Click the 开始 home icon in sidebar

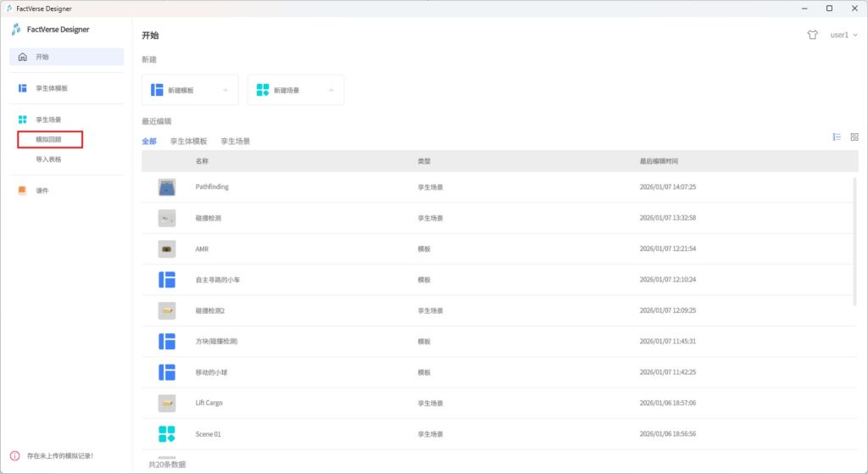click(23, 57)
